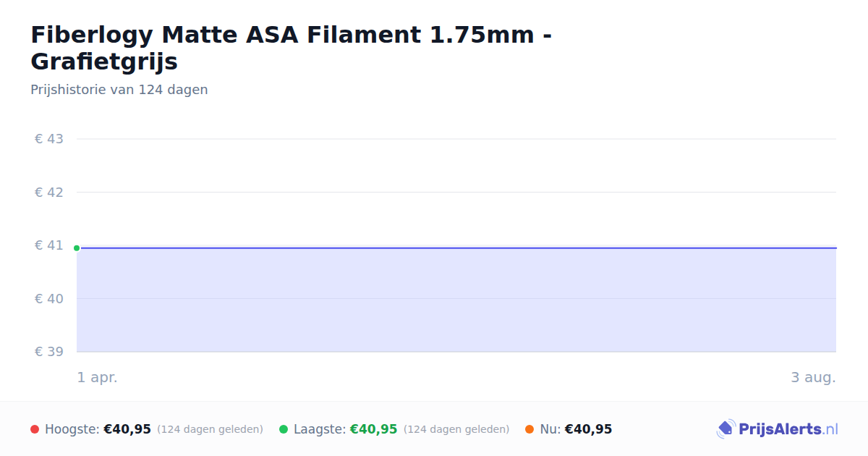The image size is (868, 456).
Task: Click the € 42 y-axis label
Action: [x=49, y=193]
